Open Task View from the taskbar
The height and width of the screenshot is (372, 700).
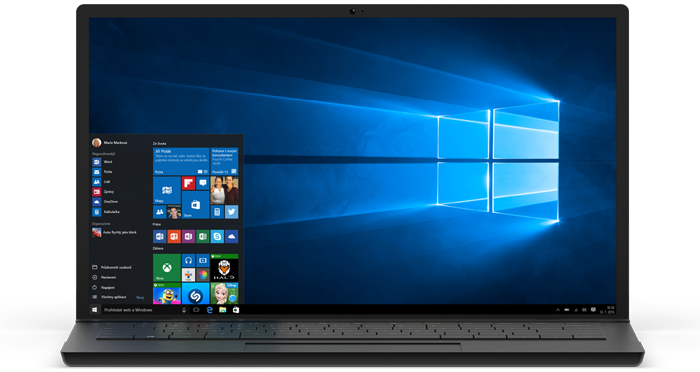click(x=196, y=309)
